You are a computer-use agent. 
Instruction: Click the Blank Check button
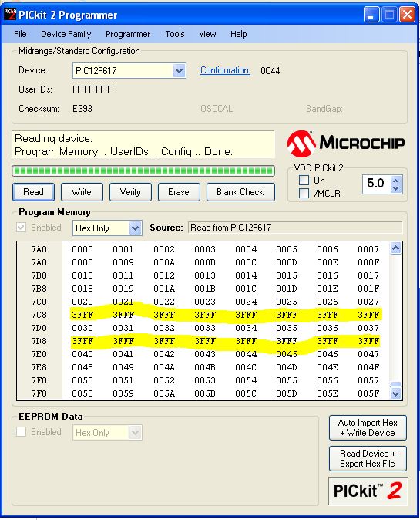(x=240, y=192)
